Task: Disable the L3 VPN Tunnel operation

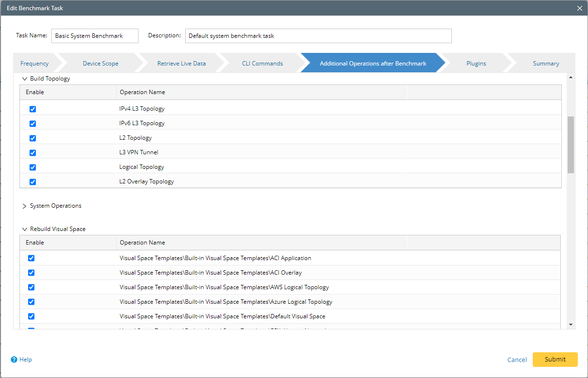Action: 32,152
